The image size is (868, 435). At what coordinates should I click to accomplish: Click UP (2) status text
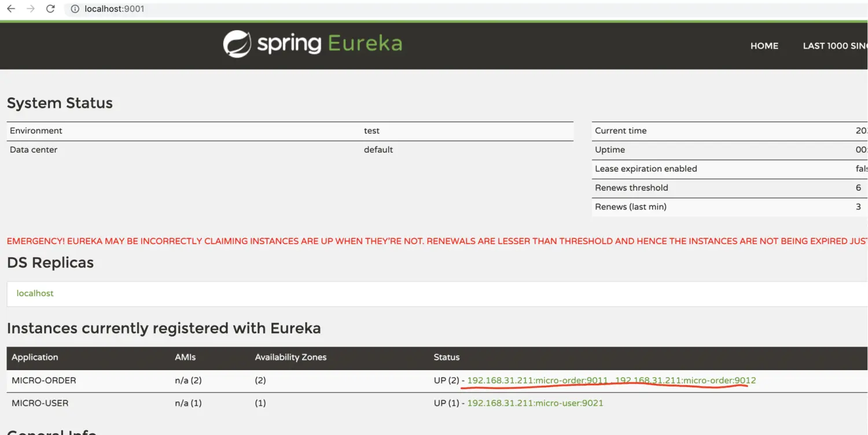point(446,381)
